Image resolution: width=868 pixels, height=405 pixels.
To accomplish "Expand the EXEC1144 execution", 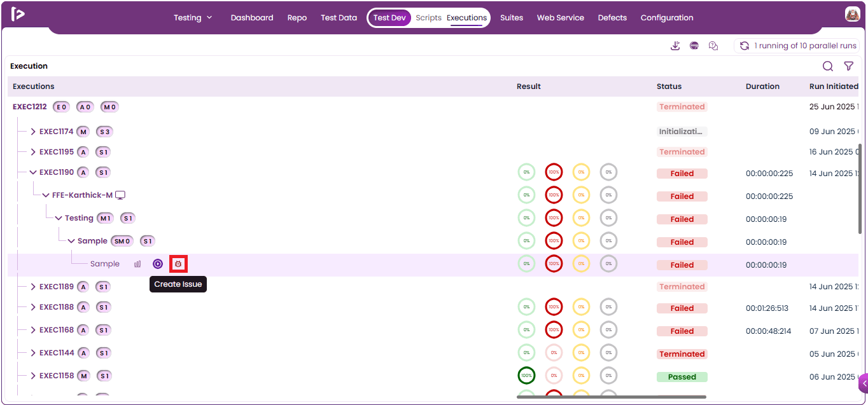I will tap(33, 353).
